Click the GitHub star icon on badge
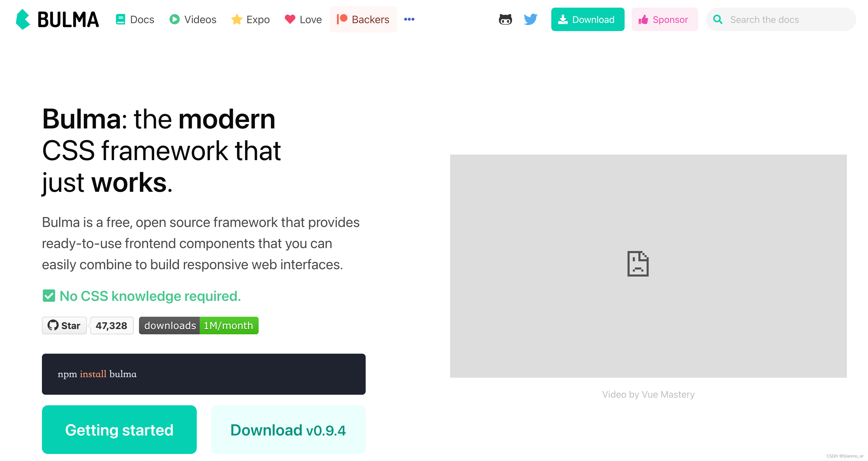 (x=53, y=326)
